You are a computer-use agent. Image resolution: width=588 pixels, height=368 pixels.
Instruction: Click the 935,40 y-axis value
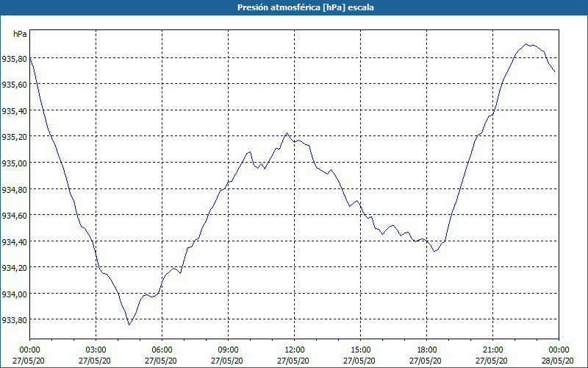pos(14,111)
